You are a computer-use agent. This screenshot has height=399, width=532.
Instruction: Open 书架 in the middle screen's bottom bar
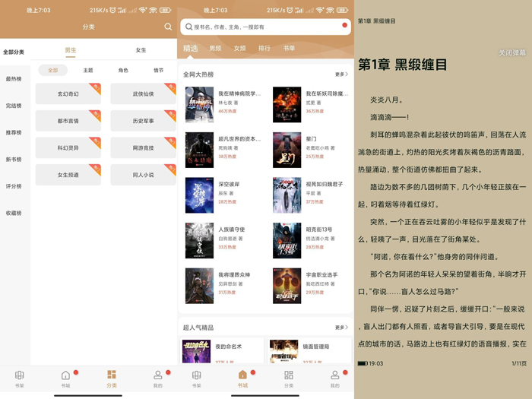196,378
